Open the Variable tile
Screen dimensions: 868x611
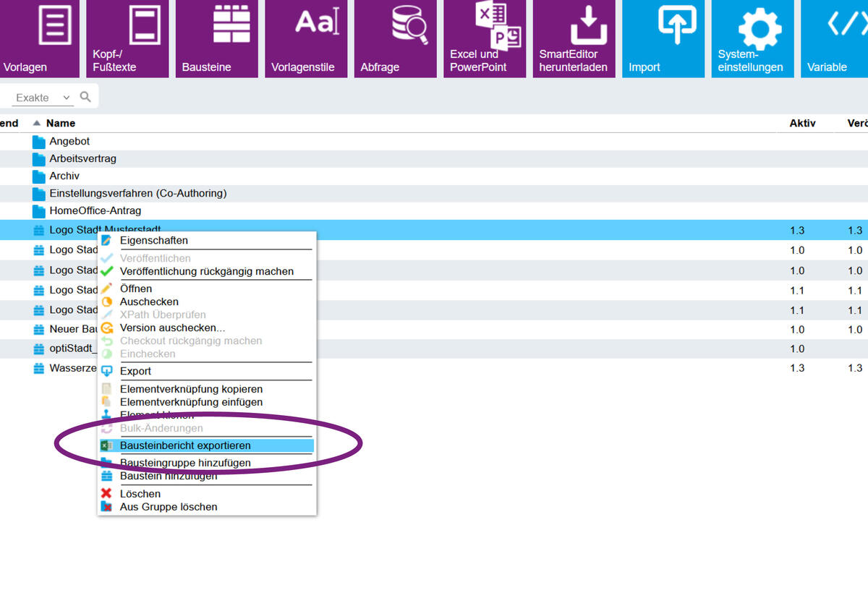[x=835, y=38]
